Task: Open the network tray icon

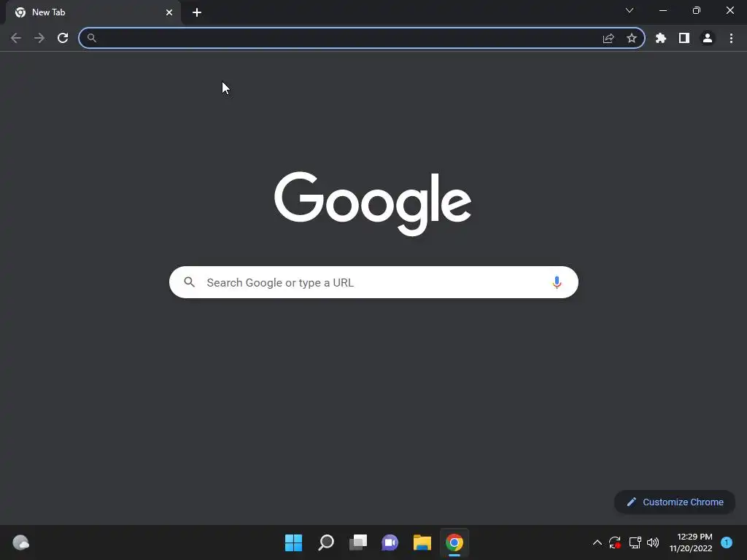Action: tap(635, 542)
